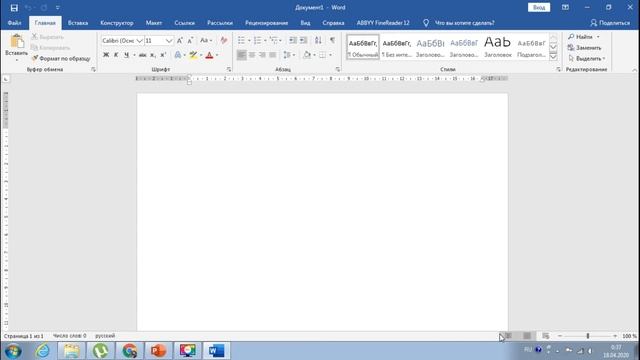Open the change case Aa dropdown
The height and width of the screenshot is (360, 640).
(x=206, y=40)
